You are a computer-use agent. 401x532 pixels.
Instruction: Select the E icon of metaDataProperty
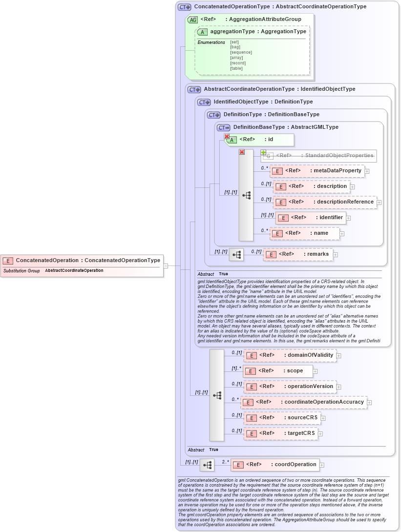tap(277, 171)
